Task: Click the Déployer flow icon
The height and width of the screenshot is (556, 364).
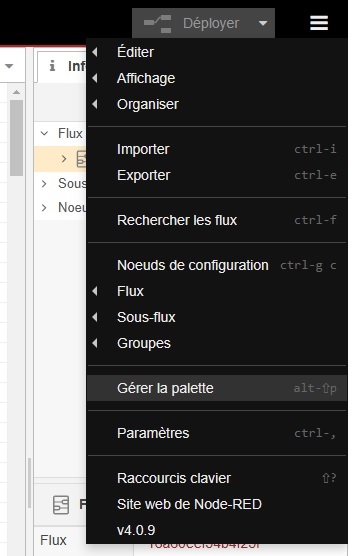Action: (x=158, y=24)
